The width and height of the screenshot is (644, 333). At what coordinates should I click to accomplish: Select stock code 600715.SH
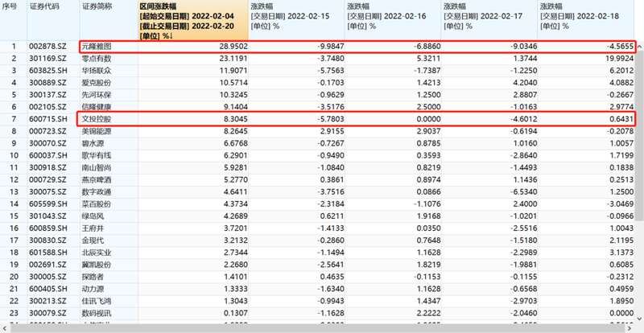pyautogui.click(x=47, y=119)
